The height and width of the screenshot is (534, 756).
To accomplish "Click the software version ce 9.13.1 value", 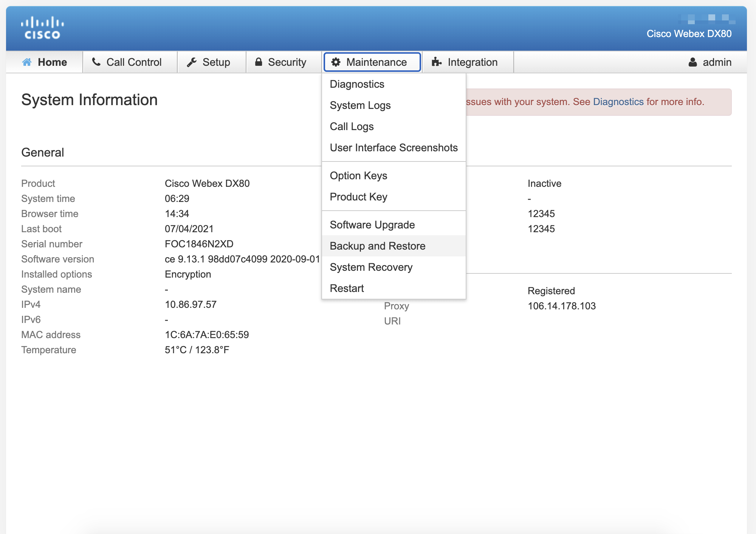I will point(242,259).
